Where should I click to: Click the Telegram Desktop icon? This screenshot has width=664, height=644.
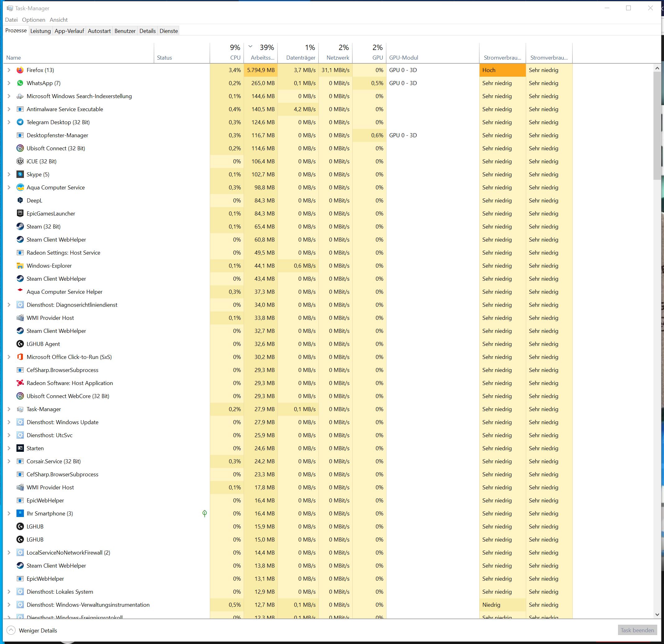20,122
